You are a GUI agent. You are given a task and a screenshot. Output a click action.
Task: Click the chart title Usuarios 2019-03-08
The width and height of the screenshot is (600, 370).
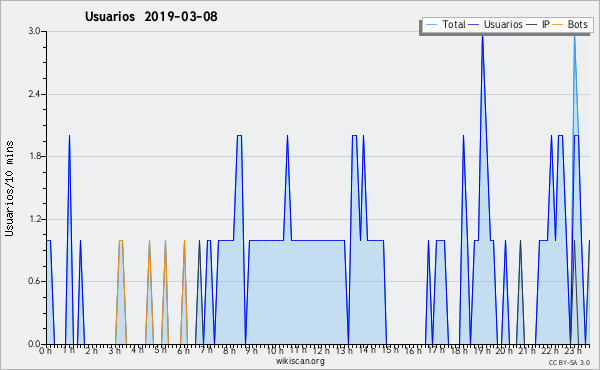coord(151,16)
